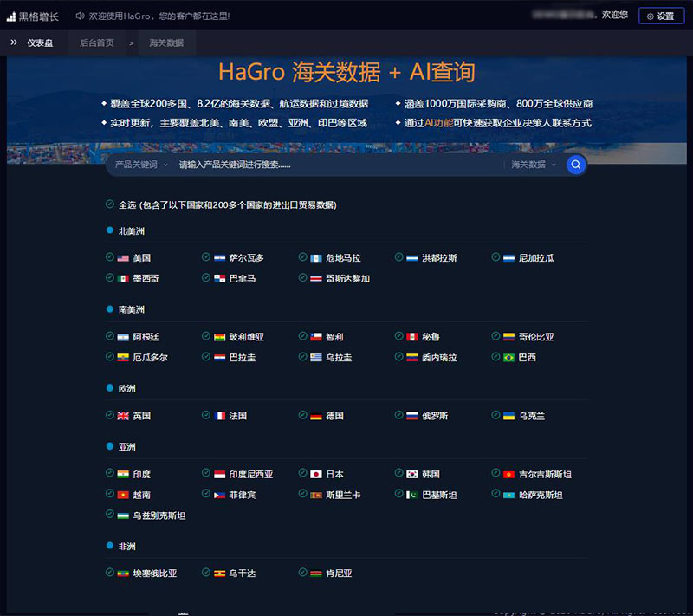Select the 非洲 region radio button

[110, 547]
